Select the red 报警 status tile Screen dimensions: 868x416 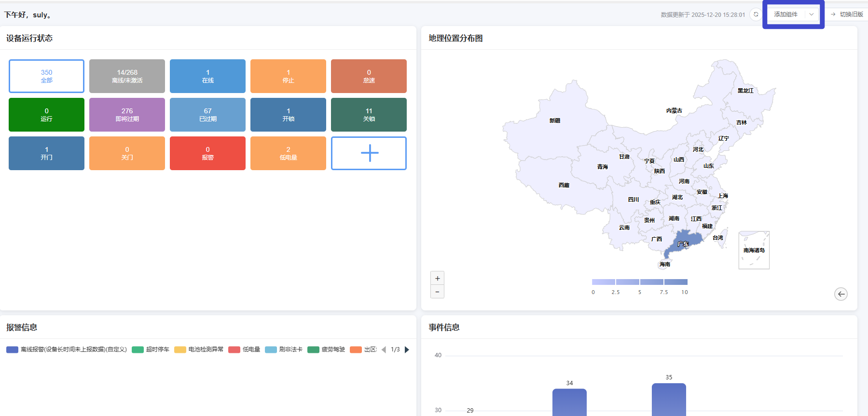click(207, 153)
